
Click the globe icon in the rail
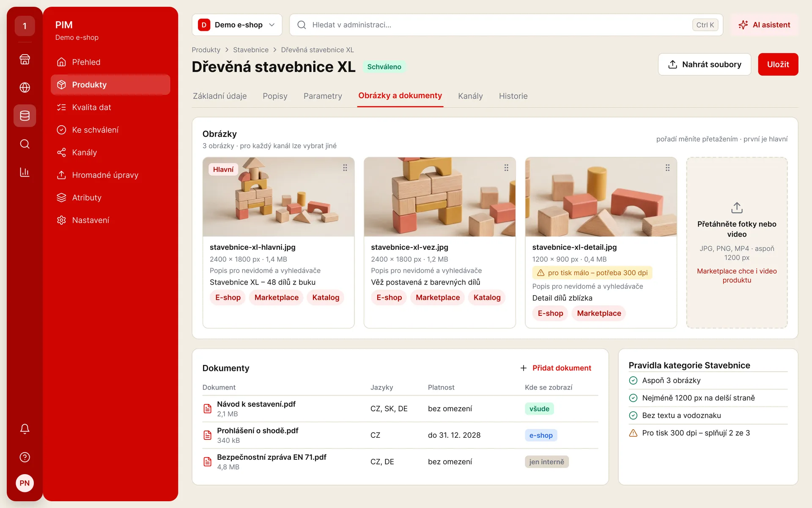pyautogui.click(x=25, y=87)
